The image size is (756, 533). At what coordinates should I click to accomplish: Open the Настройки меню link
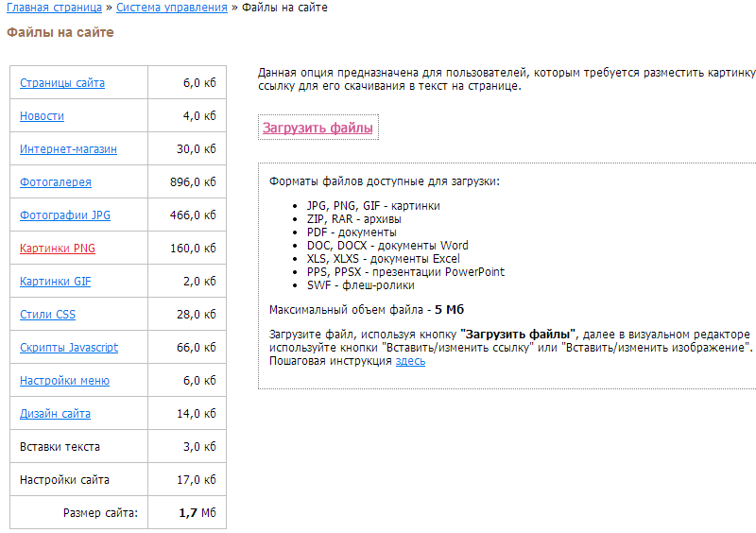[x=64, y=381]
